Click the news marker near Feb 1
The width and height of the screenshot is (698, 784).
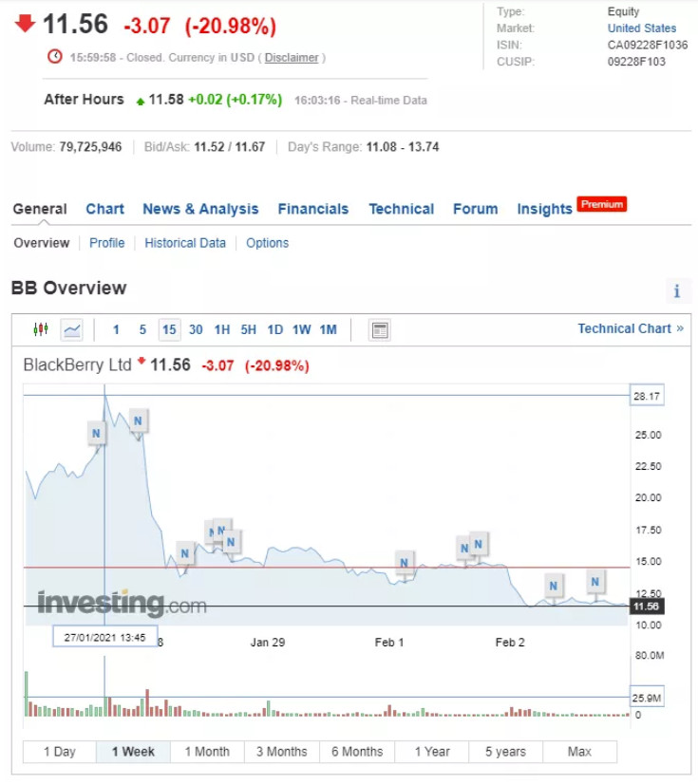[x=406, y=563]
